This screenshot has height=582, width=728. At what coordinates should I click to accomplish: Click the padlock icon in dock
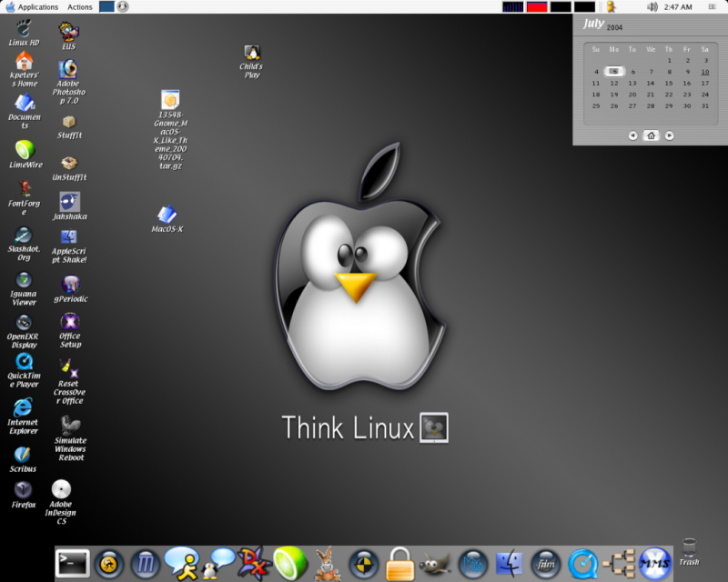pyautogui.click(x=399, y=564)
